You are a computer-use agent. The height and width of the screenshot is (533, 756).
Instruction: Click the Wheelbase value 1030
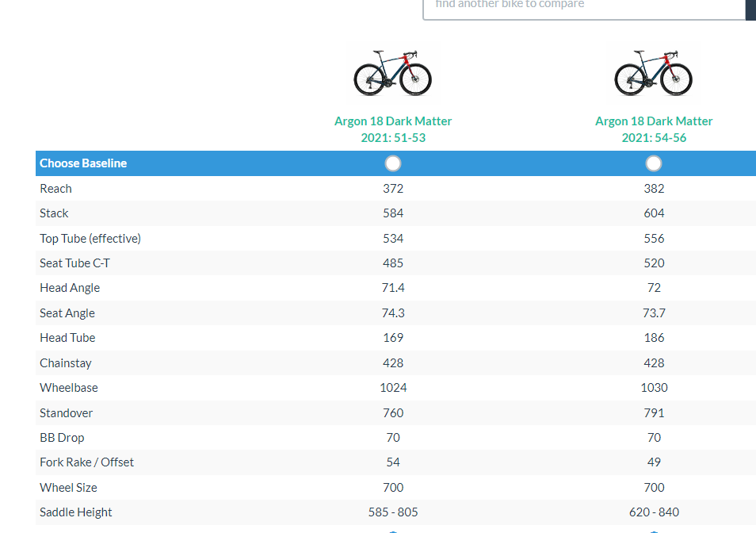654,388
